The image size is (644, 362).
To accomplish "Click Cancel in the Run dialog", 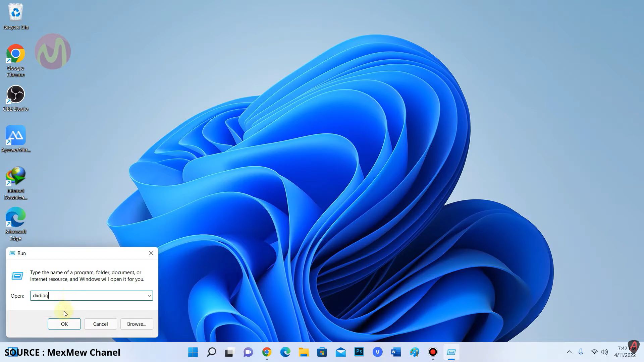I will pyautogui.click(x=100, y=324).
